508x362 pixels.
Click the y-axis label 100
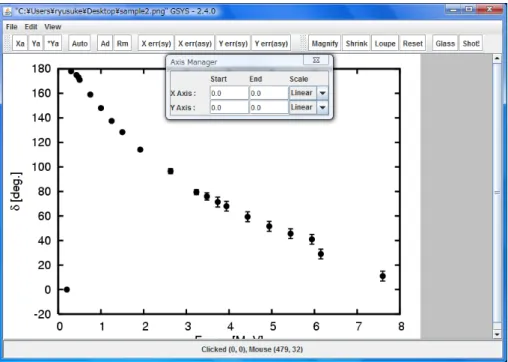pyautogui.click(x=41, y=167)
